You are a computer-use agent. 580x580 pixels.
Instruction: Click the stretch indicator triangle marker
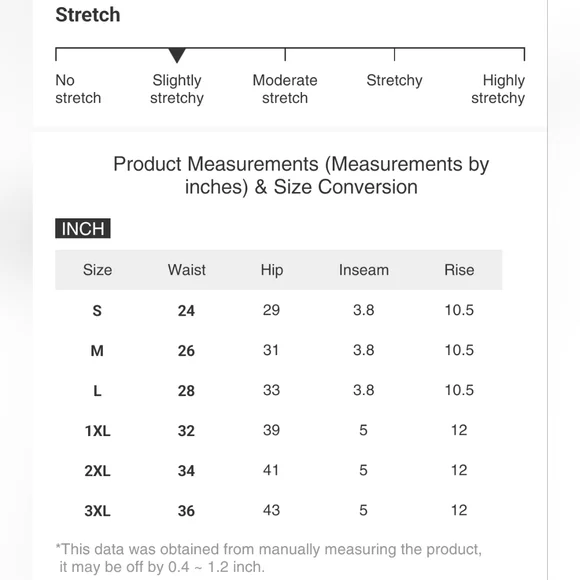coord(177,55)
